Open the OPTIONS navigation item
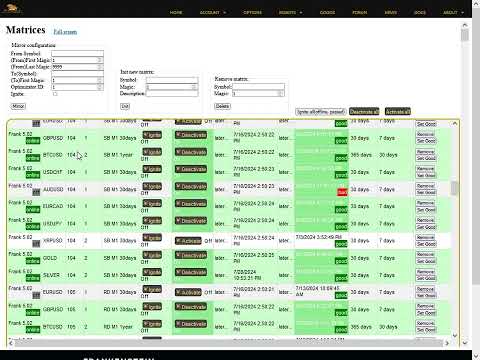This screenshot has width=480, height=360. click(252, 12)
